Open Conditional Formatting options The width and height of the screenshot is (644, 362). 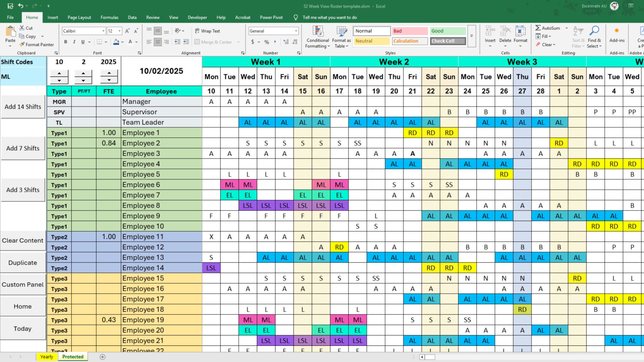[x=317, y=37]
